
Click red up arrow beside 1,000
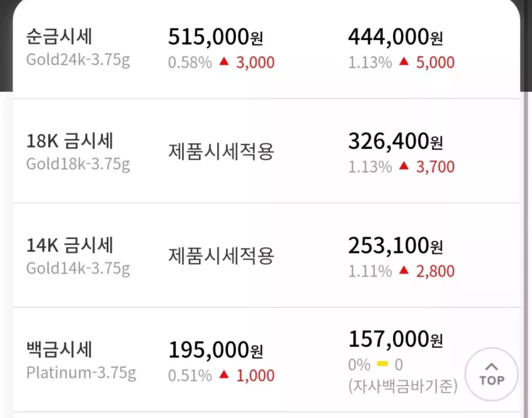[x=224, y=374]
